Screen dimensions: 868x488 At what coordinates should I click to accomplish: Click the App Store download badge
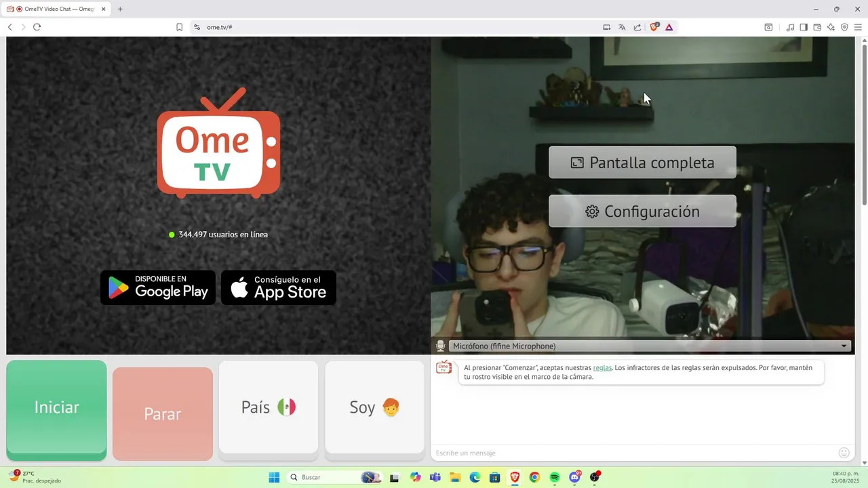(279, 287)
